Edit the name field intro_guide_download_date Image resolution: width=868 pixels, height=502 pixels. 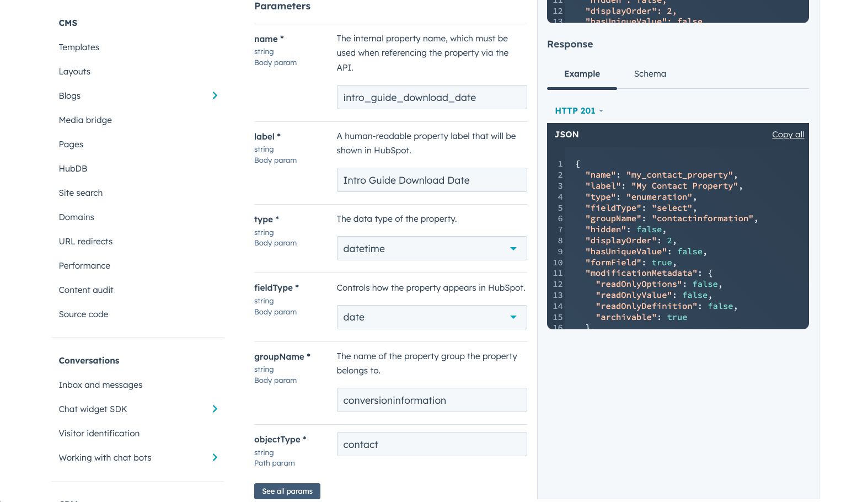[x=432, y=97]
